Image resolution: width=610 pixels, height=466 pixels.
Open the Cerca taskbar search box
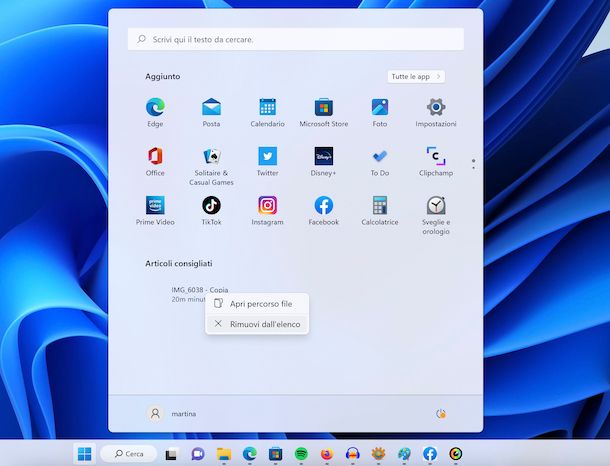coord(129,454)
